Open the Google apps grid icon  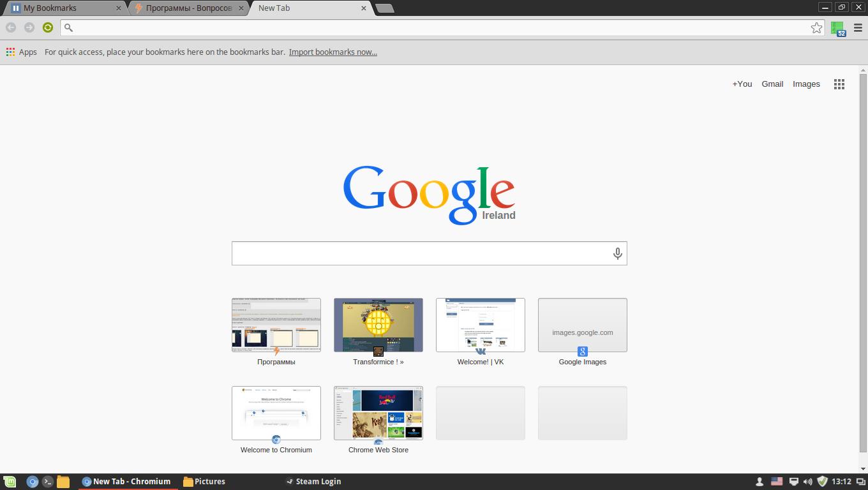click(x=839, y=84)
